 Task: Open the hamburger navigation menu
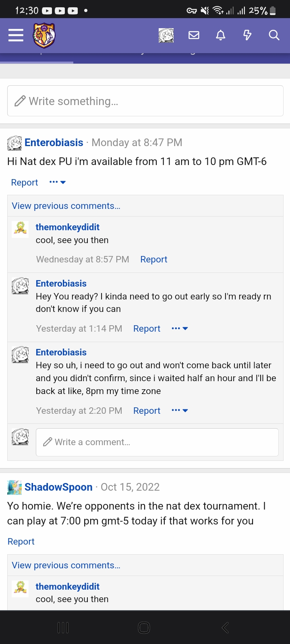(x=16, y=35)
